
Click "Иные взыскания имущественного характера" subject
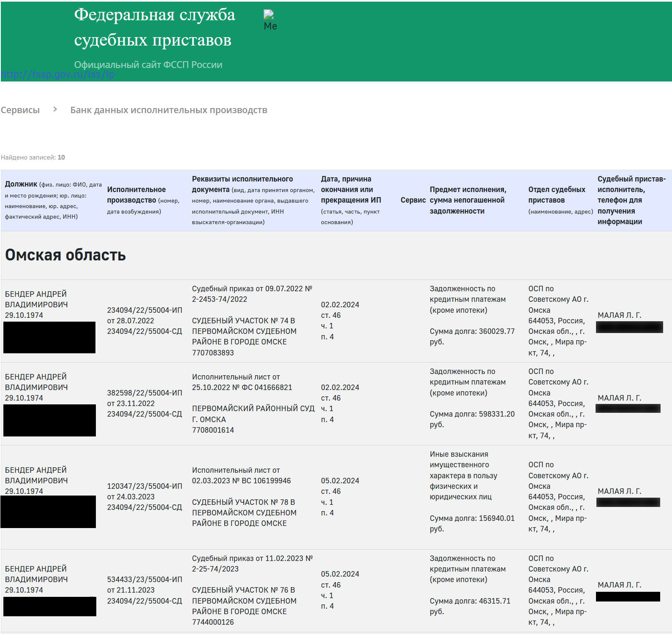[x=464, y=475]
